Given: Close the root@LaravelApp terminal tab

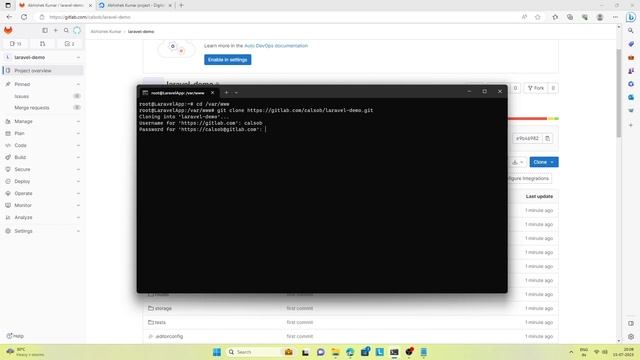Looking at the screenshot, I should coord(212,93).
